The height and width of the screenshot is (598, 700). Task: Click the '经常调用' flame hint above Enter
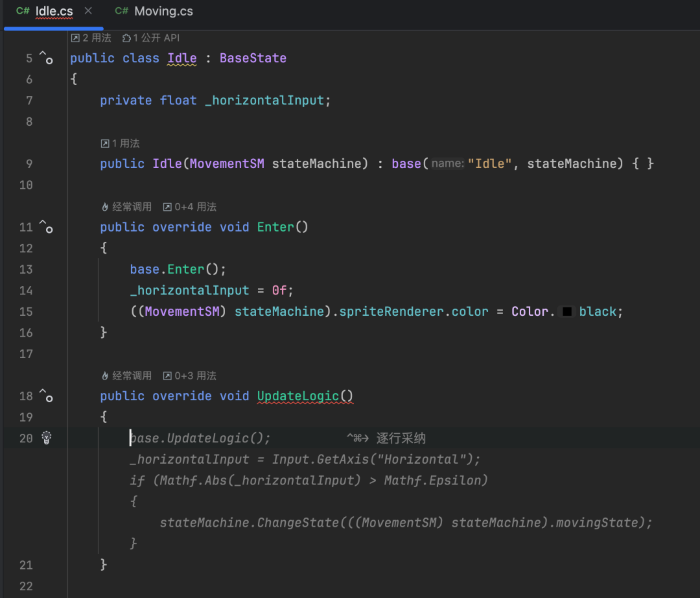coord(126,207)
